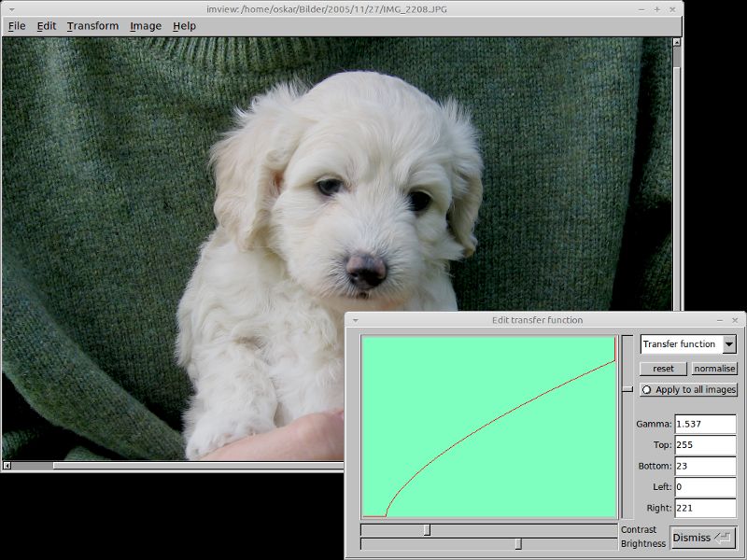Close the imview main window

(672, 9)
